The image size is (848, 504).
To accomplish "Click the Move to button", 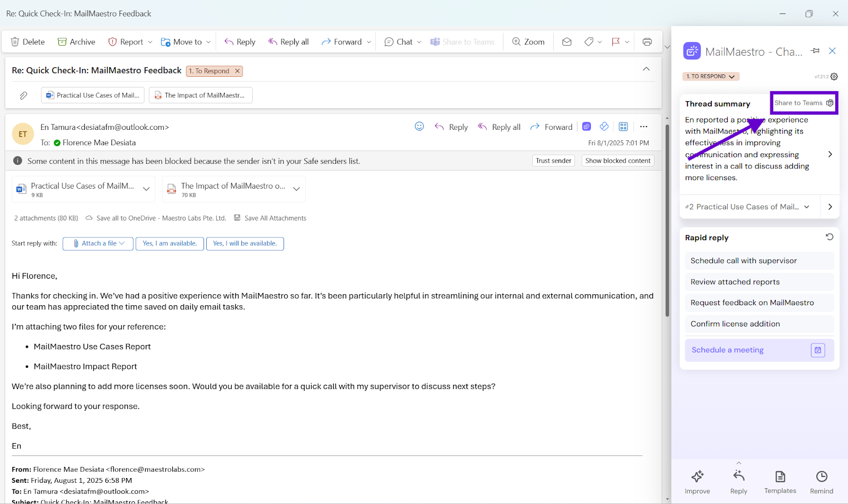I will coord(181,42).
